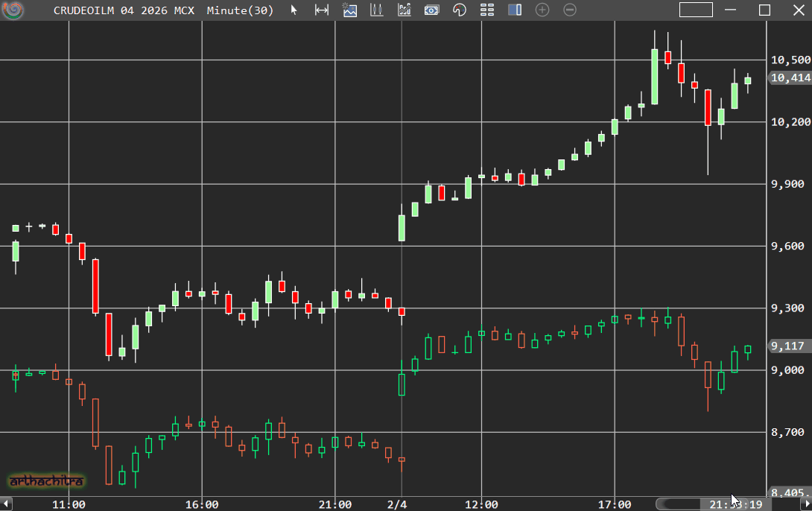
Task: Open the indicators chart icon
Action: (x=405, y=10)
